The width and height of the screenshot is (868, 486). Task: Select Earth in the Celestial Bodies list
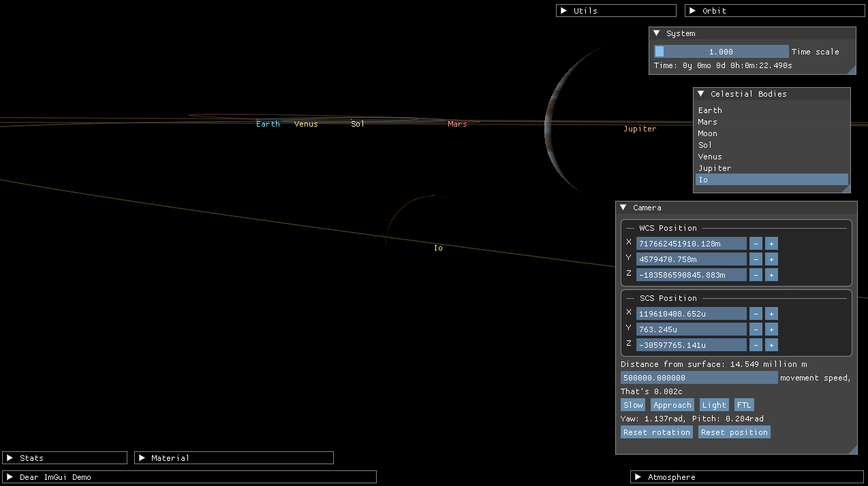(710, 110)
